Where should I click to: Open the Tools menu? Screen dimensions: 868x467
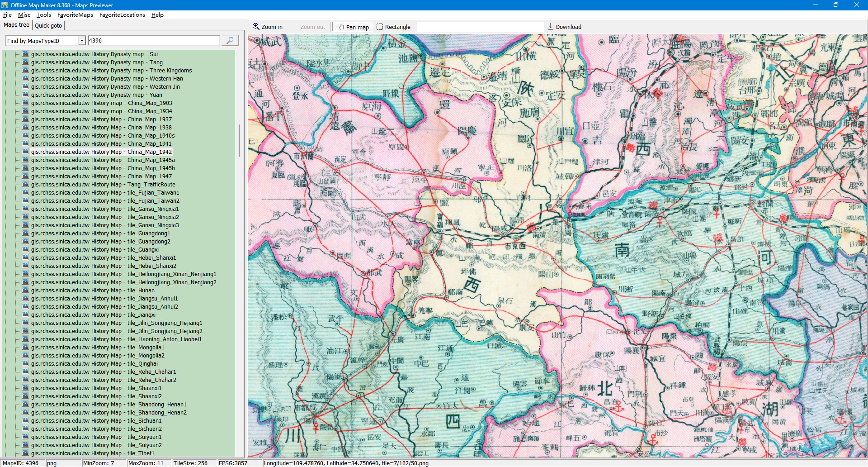point(43,15)
